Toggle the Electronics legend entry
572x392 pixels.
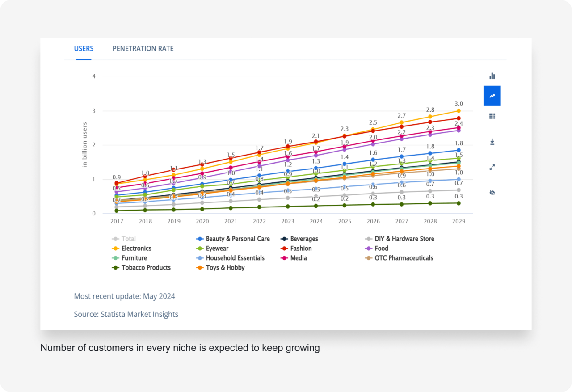pos(136,249)
